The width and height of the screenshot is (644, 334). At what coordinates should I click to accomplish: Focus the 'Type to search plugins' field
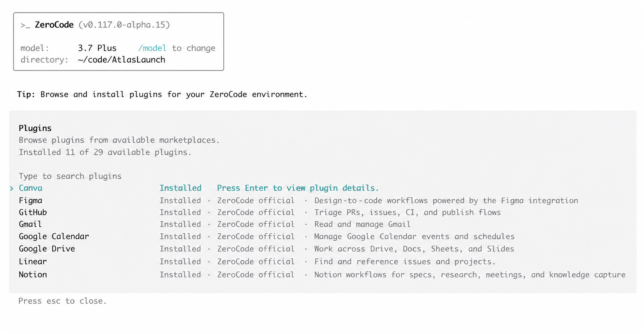pyautogui.click(x=70, y=176)
